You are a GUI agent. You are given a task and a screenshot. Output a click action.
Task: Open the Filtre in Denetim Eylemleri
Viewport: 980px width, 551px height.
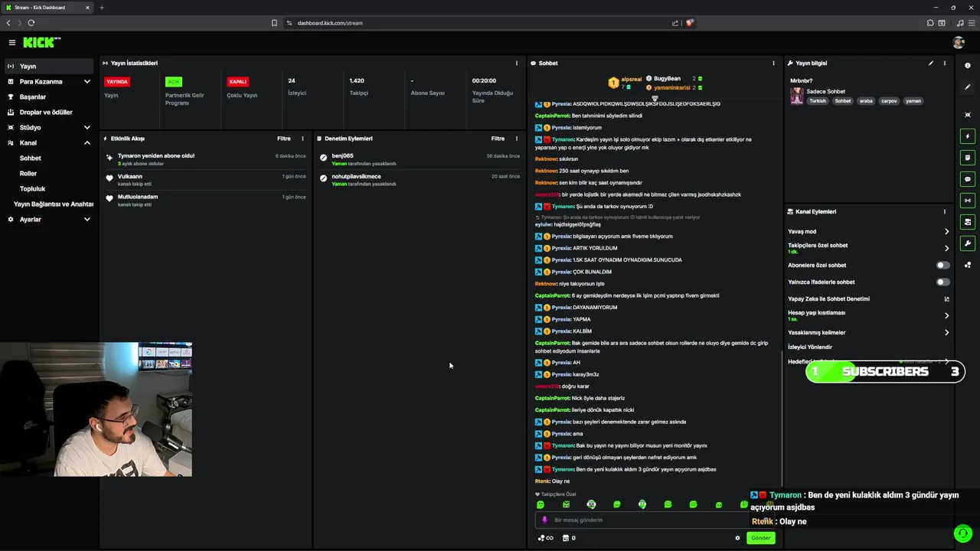coord(498,139)
